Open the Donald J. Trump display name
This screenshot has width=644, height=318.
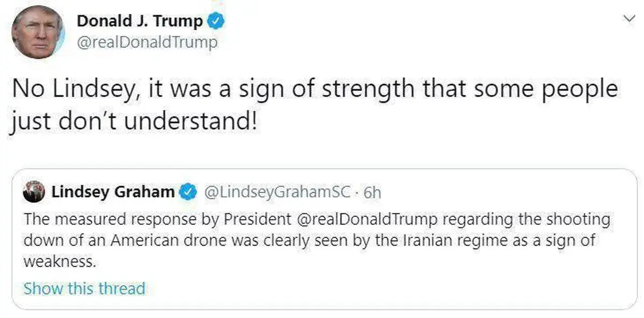(x=140, y=21)
